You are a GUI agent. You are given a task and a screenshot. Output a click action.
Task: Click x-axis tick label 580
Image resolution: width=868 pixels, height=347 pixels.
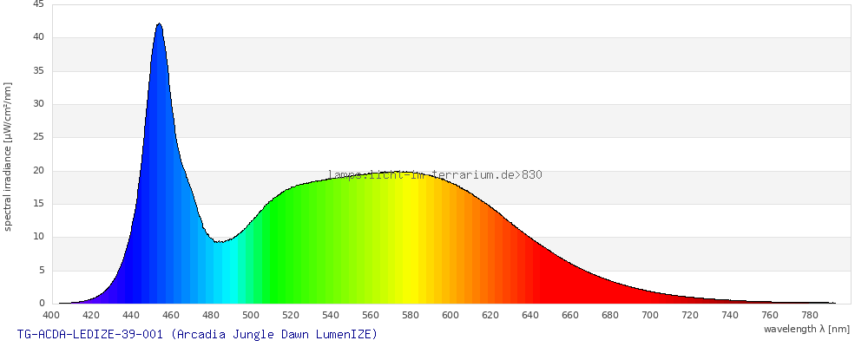pyautogui.click(x=411, y=316)
